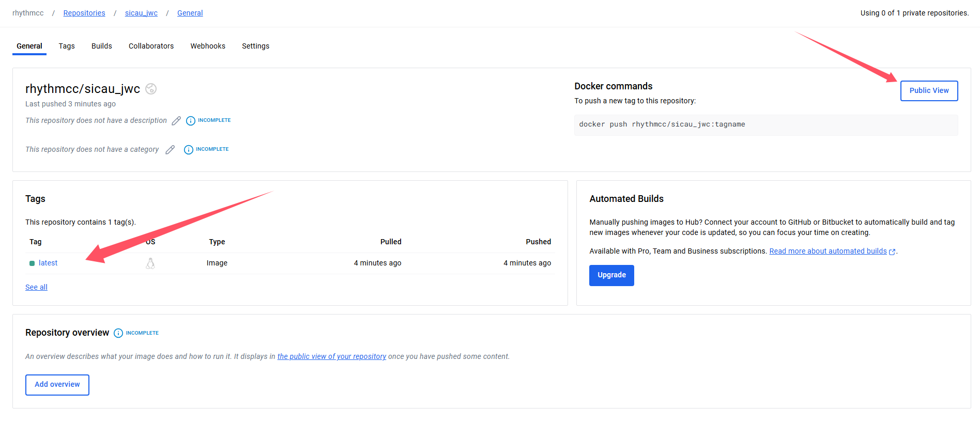Click the General breadcrumb link
The width and height of the screenshot is (980, 424).
tap(190, 13)
